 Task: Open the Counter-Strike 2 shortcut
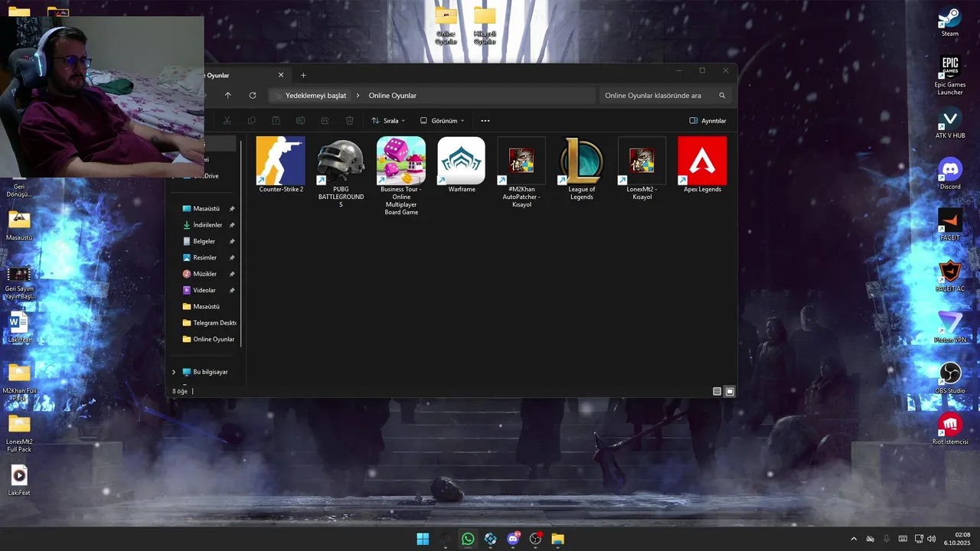280,165
